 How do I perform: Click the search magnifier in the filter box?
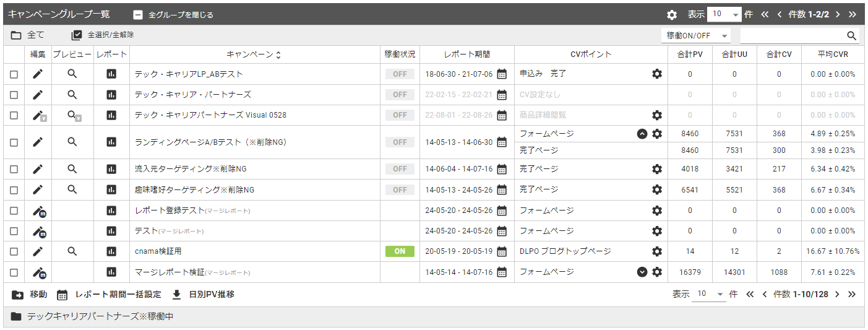click(x=852, y=35)
